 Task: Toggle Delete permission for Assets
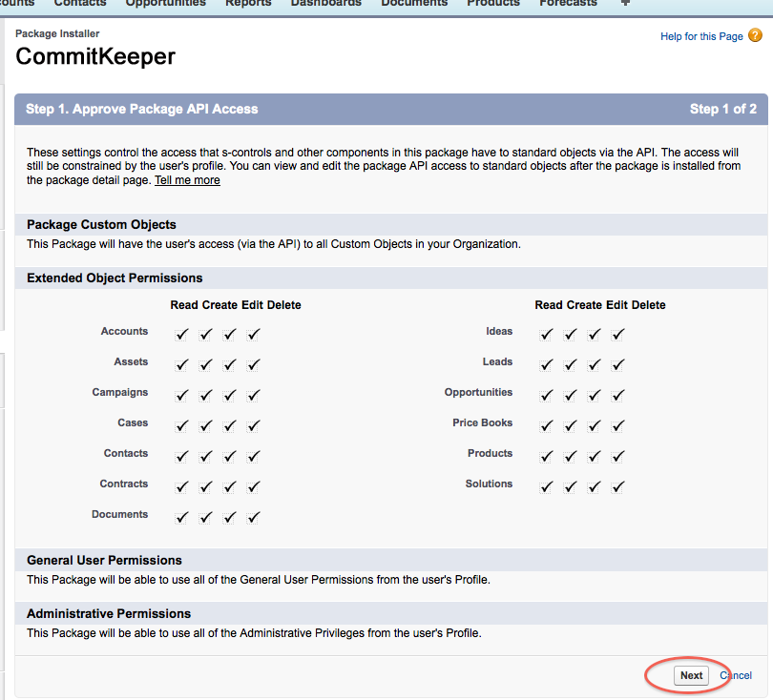pyautogui.click(x=253, y=365)
